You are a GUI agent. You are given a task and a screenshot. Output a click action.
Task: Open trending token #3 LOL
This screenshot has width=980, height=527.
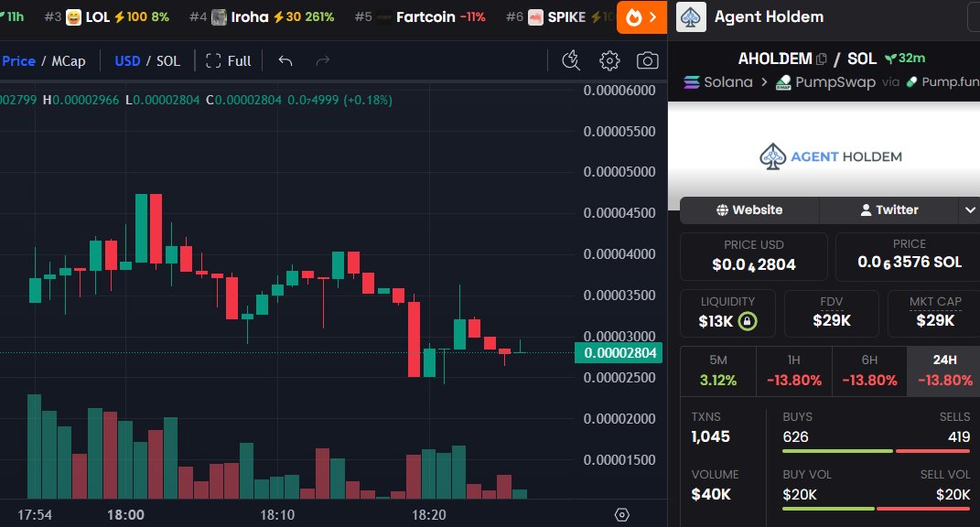tap(107, 16)
